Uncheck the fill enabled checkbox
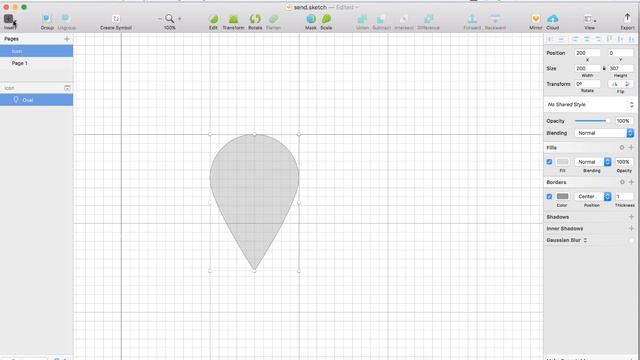This screenshot has width=640, height=360. 549,162
